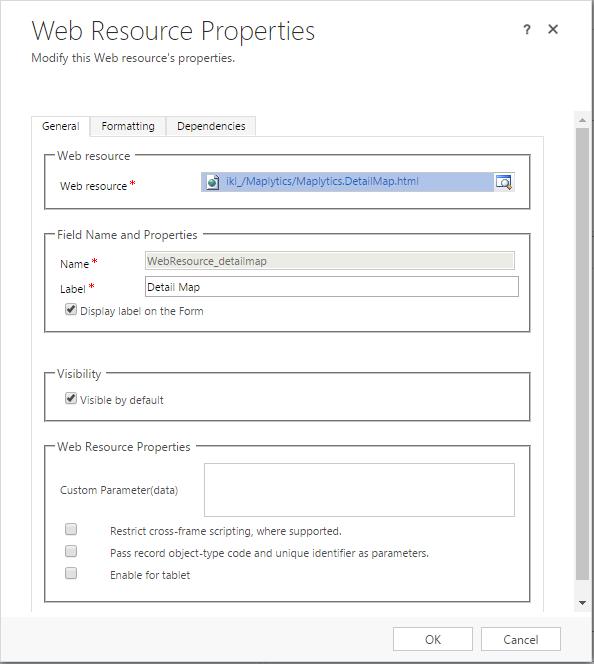This screenshot has width=594, height=664.
Task: Click into the Label field containing Detail Map
Action: click(x=332, y=287)
